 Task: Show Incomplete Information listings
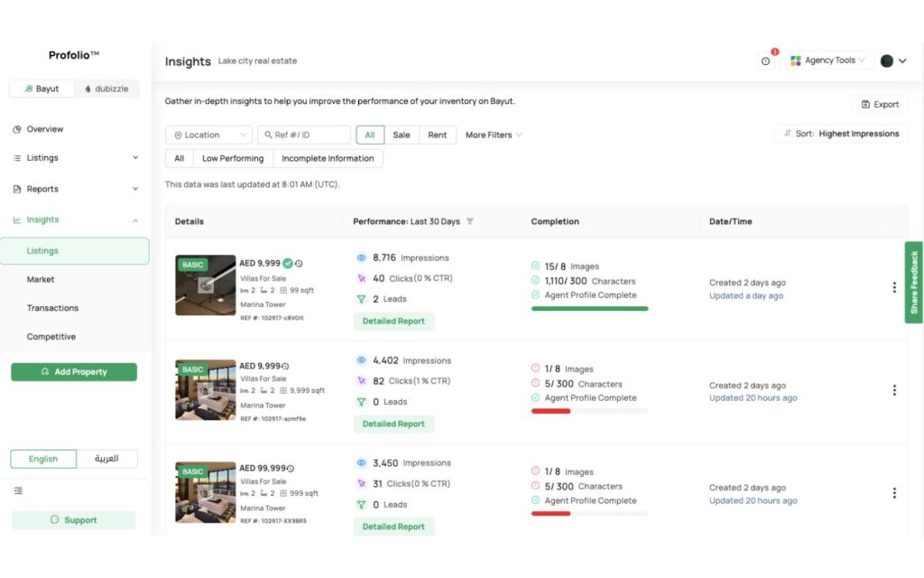coord(328,159)
